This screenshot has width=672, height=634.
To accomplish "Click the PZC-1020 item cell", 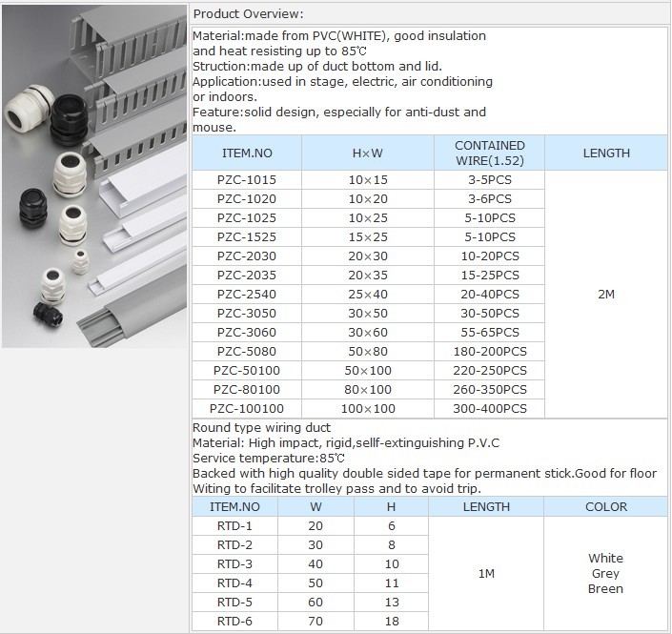I will point(247,199).
